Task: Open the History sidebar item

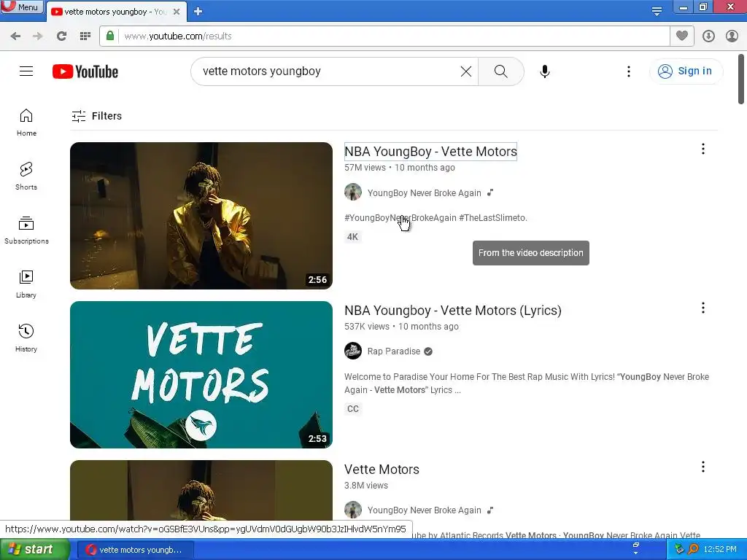Action: tap(26, 338)
